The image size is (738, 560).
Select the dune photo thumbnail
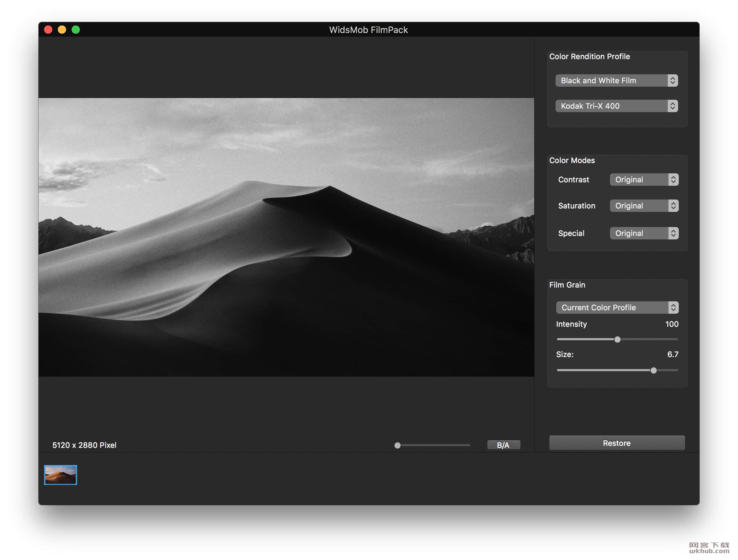tap(61, 475)
